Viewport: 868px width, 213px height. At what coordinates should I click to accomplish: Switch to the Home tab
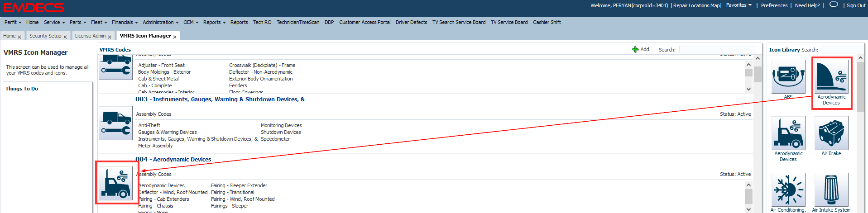click(10, 36)
